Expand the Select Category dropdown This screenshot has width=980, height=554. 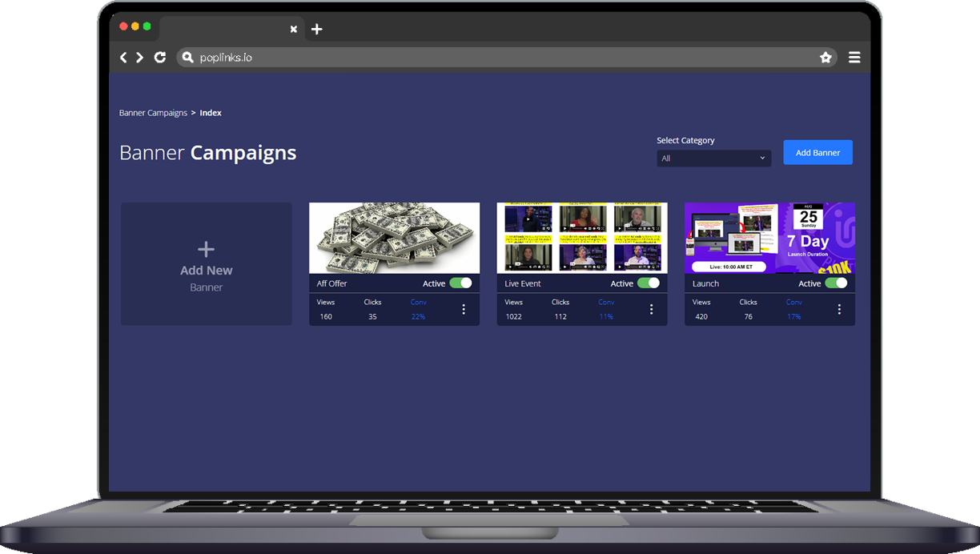pos(713,159)
